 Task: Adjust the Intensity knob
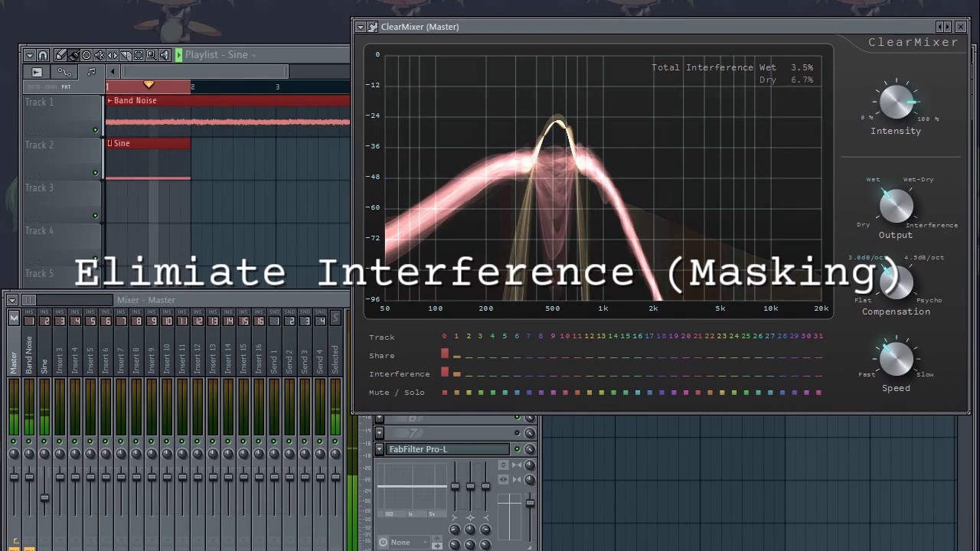click(896, 103)
